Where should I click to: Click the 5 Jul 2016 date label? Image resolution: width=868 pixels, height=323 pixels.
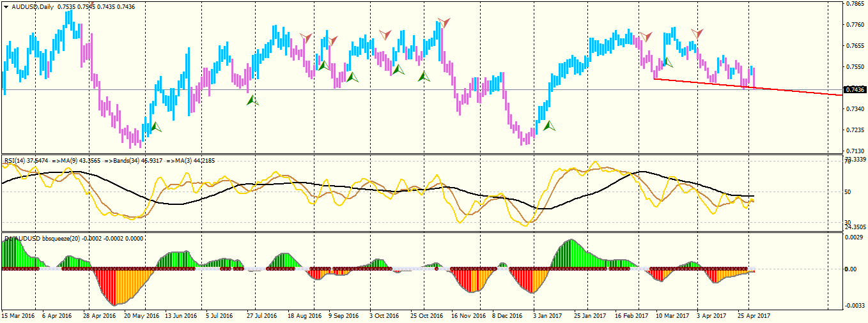tap(221, 316)
